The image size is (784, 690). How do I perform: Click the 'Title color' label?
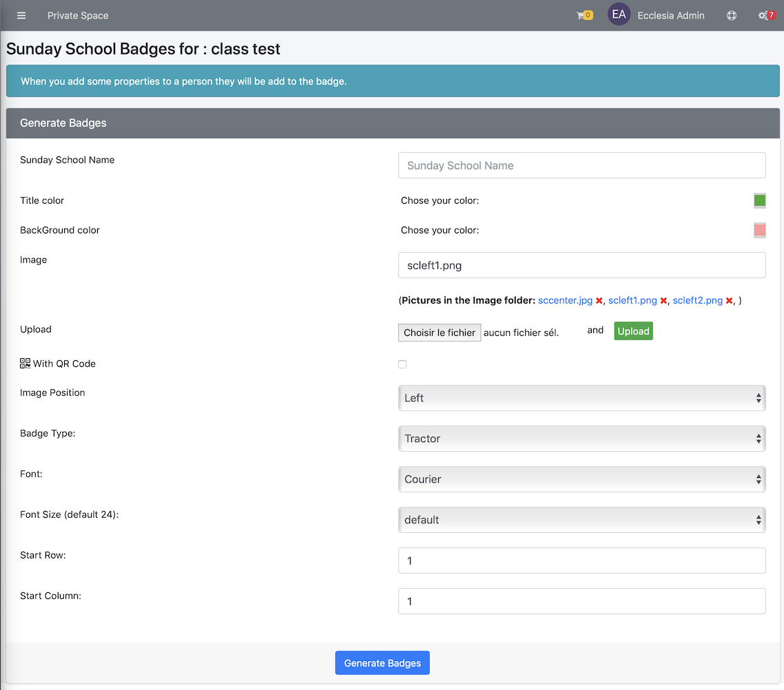pos(42,200)
